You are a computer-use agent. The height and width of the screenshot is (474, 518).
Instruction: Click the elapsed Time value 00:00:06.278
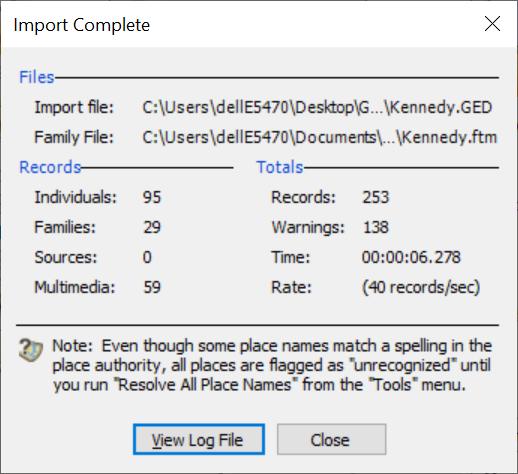point(411,257)
